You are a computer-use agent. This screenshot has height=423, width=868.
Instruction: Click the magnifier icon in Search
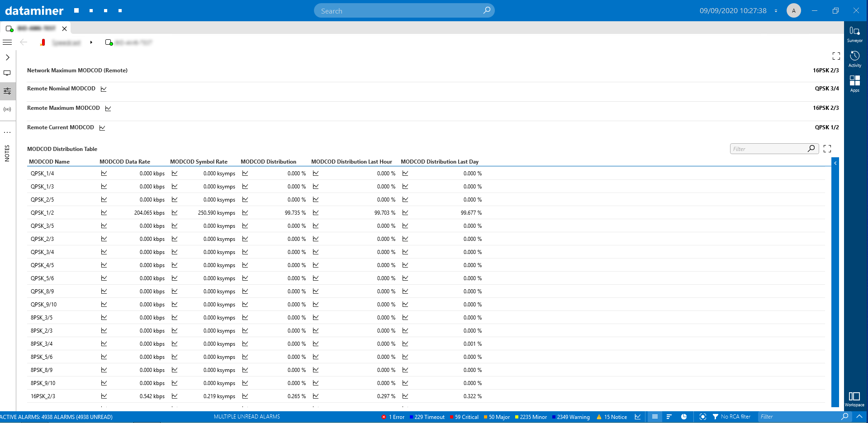487,10
